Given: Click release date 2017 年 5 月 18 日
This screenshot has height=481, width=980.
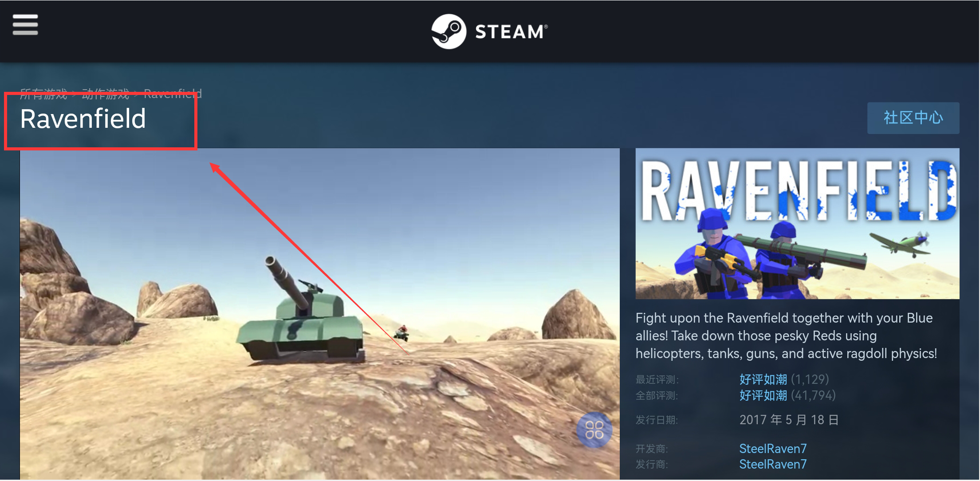Looking at the screenshot, I should click(x=789, y=420).
